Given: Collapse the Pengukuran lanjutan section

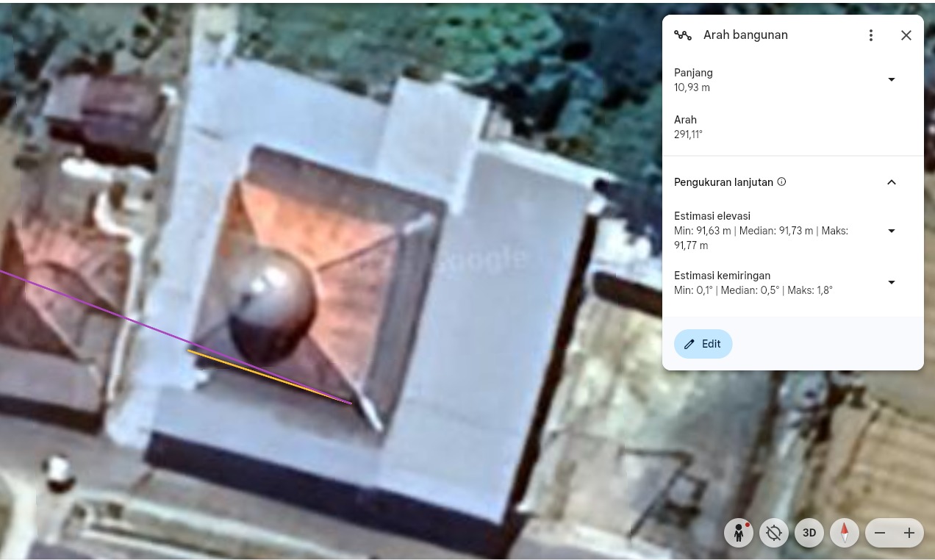Looking at the screenshot, I should coord(892,182).
